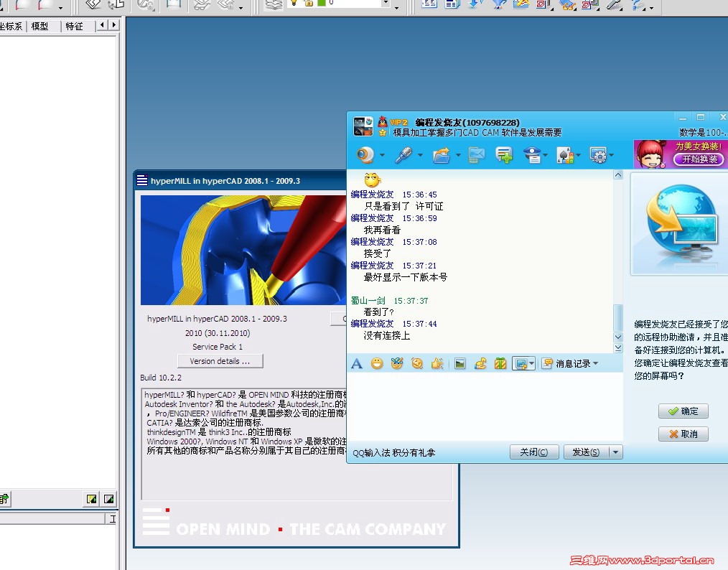Open the smiley emoticon picker

(x=377, y=363)
